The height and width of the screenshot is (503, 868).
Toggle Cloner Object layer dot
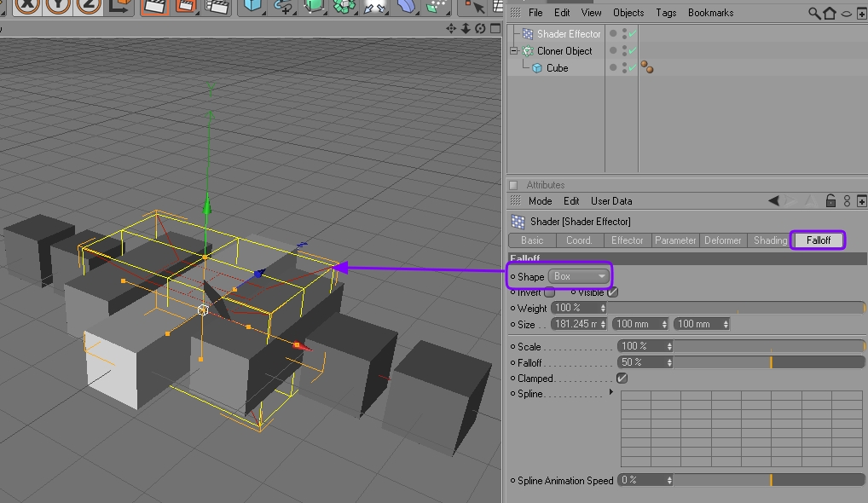(x=613, y=51)
